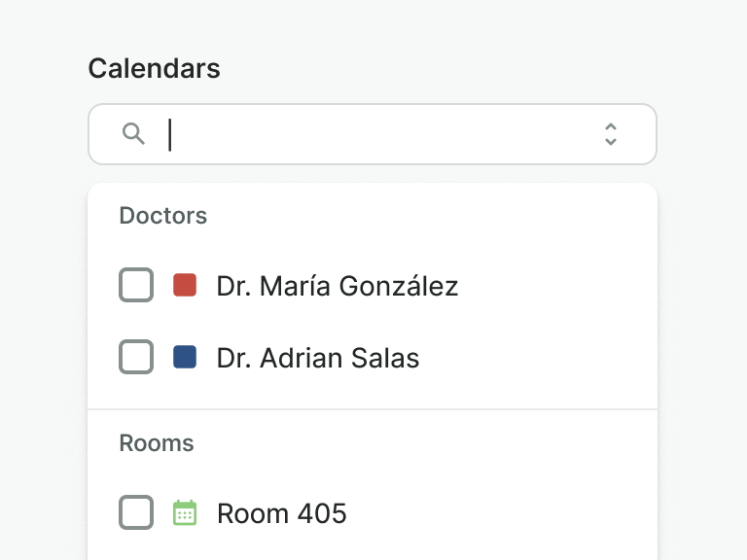
Task: Click the magnifying glass search icon
Action: [x=133, y=134]
